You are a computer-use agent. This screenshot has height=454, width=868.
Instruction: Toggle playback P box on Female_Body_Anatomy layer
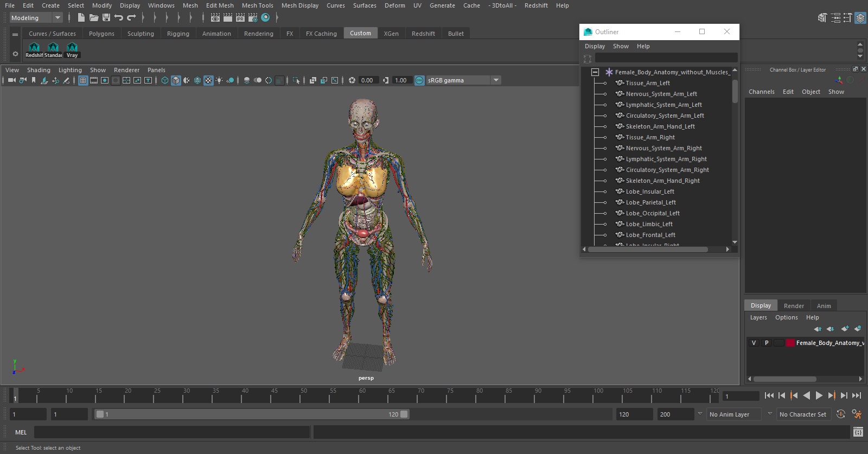767,343
